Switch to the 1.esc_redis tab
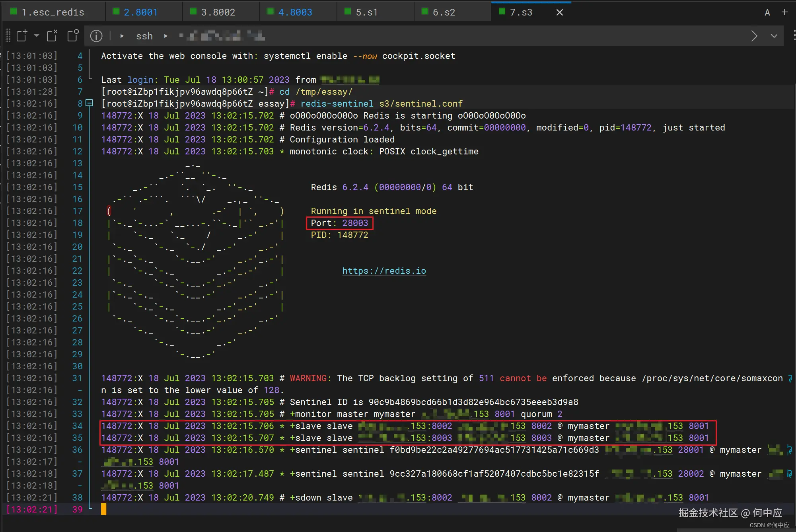 coord(53,12)
